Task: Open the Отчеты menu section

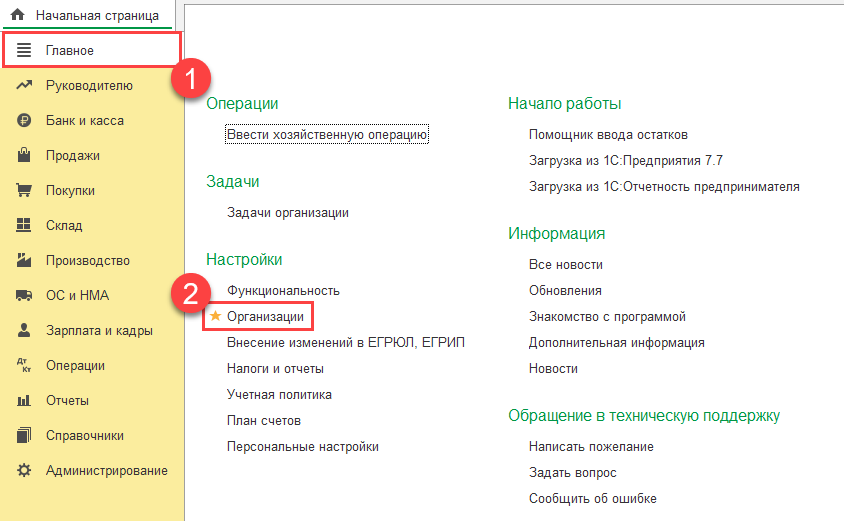Action: click(67, 401)
